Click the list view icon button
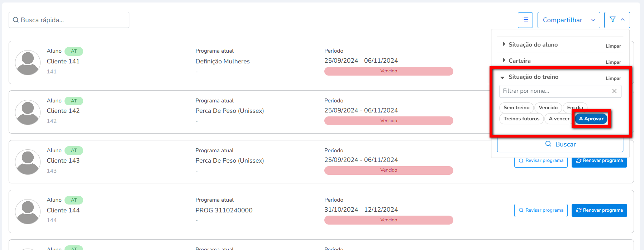644x250 pixels. [525, 20]
